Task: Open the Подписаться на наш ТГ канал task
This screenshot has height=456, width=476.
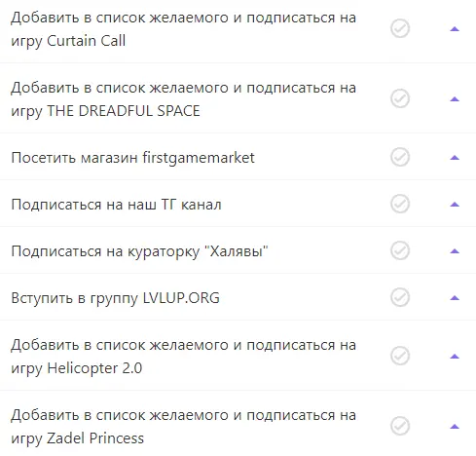Action: 116,205
